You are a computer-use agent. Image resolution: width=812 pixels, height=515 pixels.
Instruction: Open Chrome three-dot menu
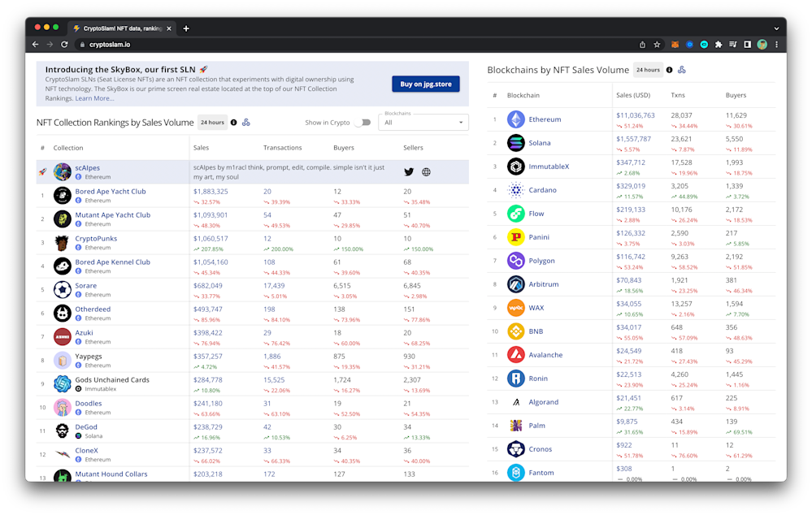pos(776,45)
